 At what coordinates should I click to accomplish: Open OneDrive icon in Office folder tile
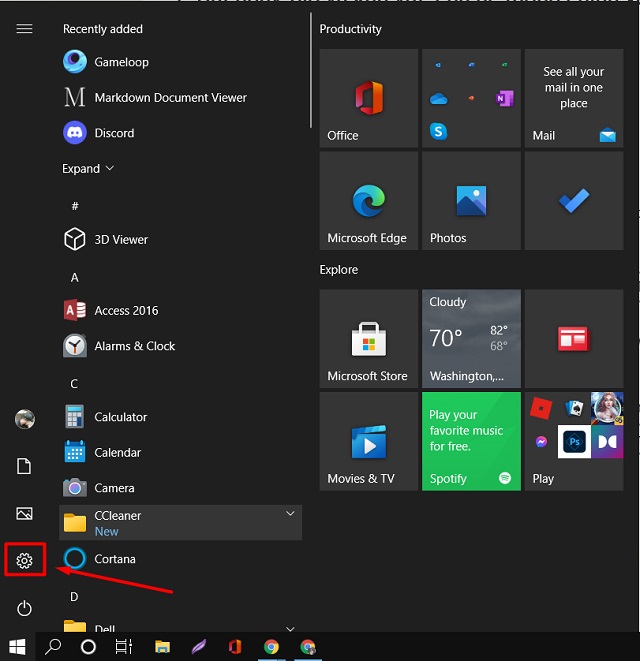coord(438,99)
